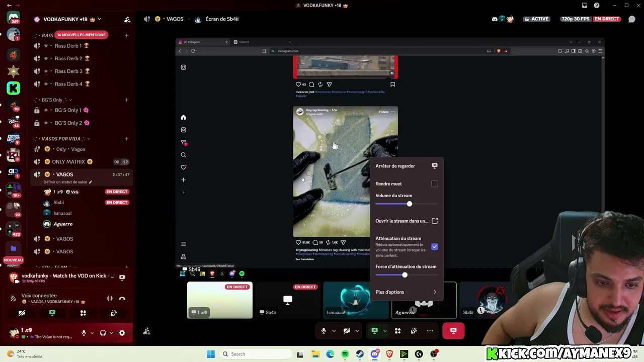Click the red disconnect call button

coord(453,330)
